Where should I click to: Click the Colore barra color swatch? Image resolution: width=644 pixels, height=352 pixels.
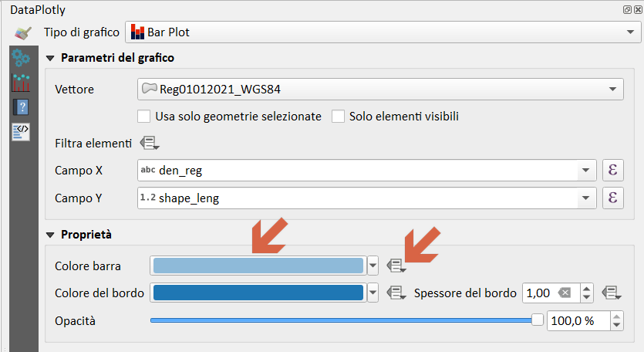(x=258, y=266)
